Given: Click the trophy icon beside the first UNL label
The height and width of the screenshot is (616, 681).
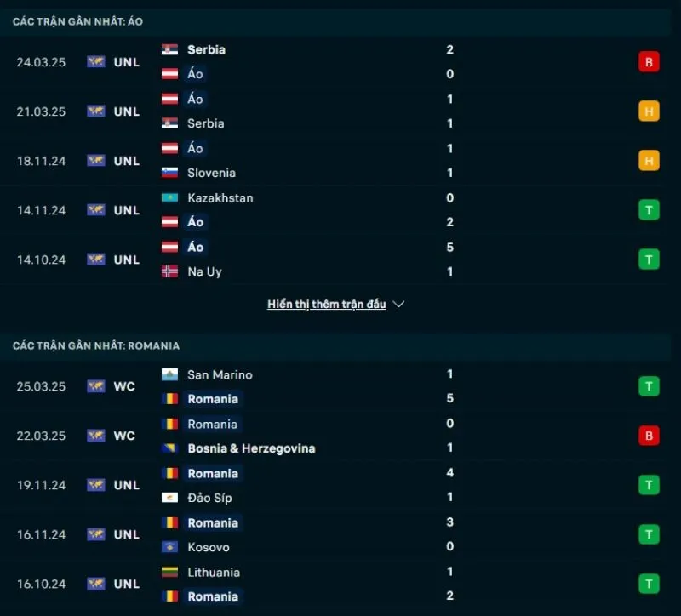Looking at the screenshot, I should (94, 61).
